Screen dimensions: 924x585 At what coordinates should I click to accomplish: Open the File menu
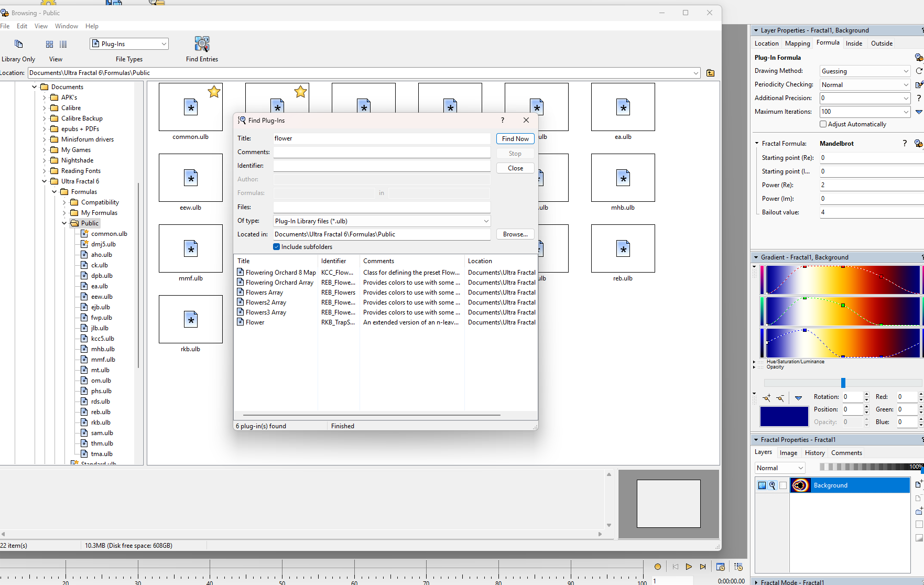pyautogui.click(x=5, y=26)
